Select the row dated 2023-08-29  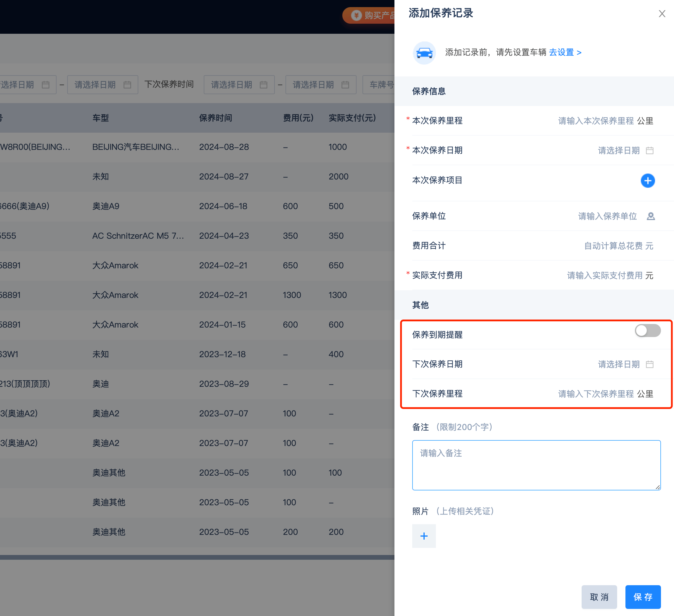tap(197, 384)
